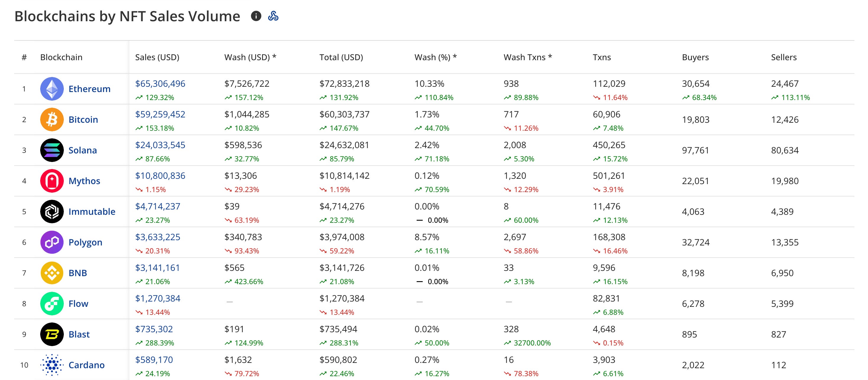This screenshot has height=380, width=868.
Task: Click the red Mythos logo icon
Action: pos(52,181)
